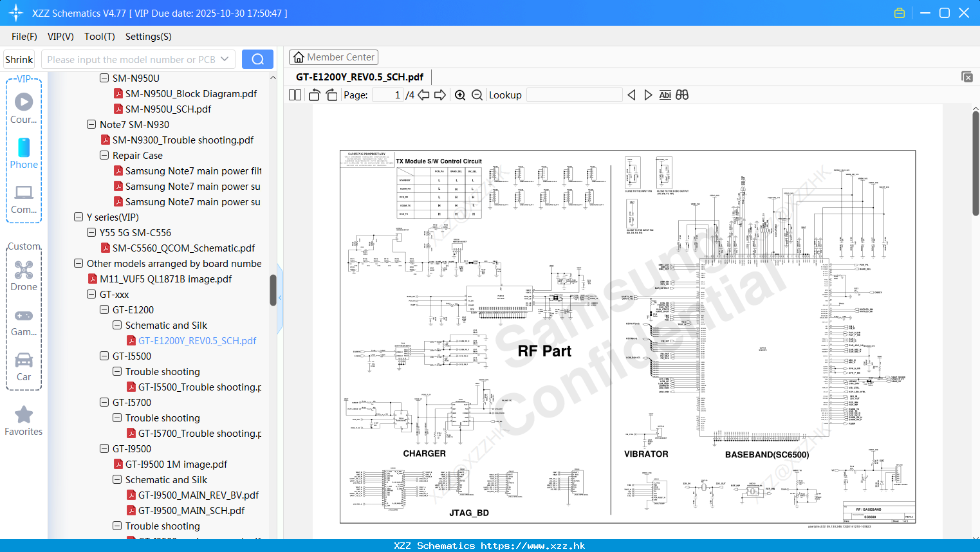Collapse the Note7 SM-N930 node
The width and height of the screenshot is (980, 552).
tap(91, 124)
